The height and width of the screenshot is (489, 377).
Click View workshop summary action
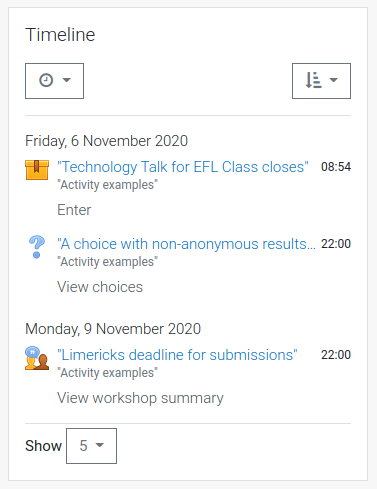140,398
